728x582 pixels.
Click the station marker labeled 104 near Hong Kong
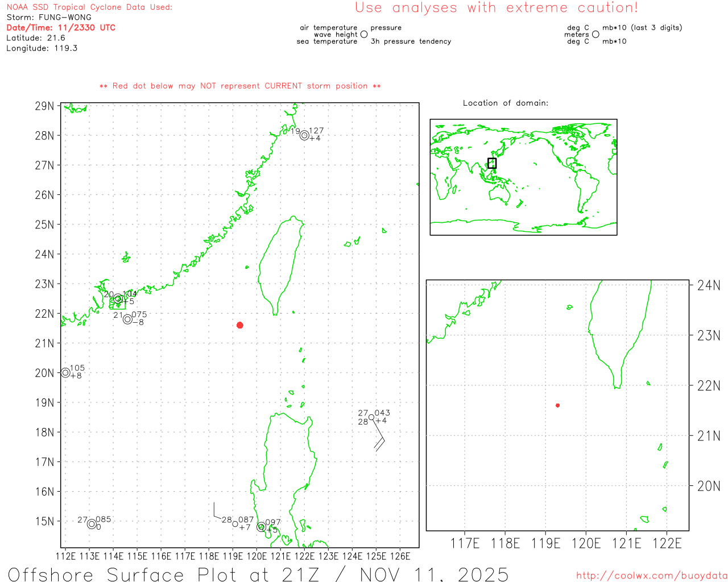point(118,299)
